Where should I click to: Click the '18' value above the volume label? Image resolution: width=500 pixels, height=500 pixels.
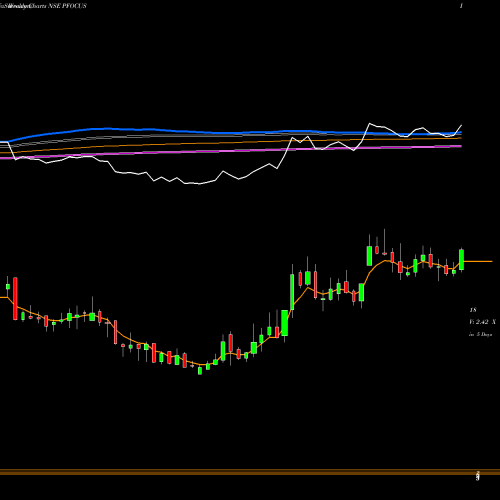click(473, 310)
